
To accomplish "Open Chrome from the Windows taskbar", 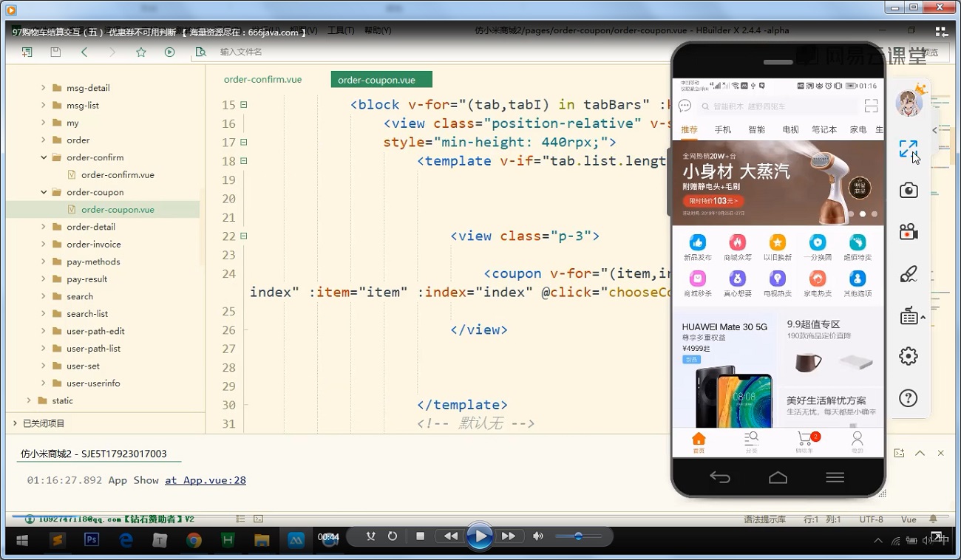I will pos(194,540).
